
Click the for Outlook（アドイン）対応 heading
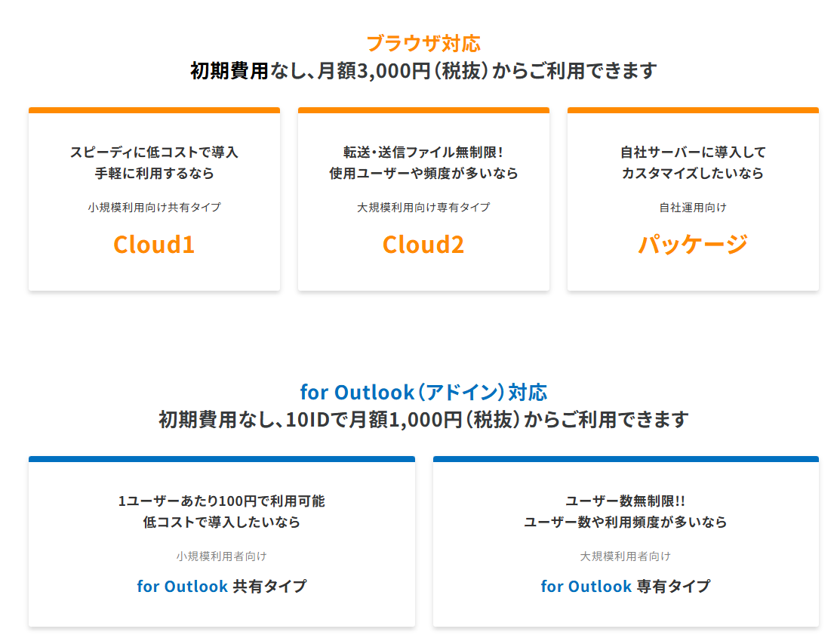(423, 392)
